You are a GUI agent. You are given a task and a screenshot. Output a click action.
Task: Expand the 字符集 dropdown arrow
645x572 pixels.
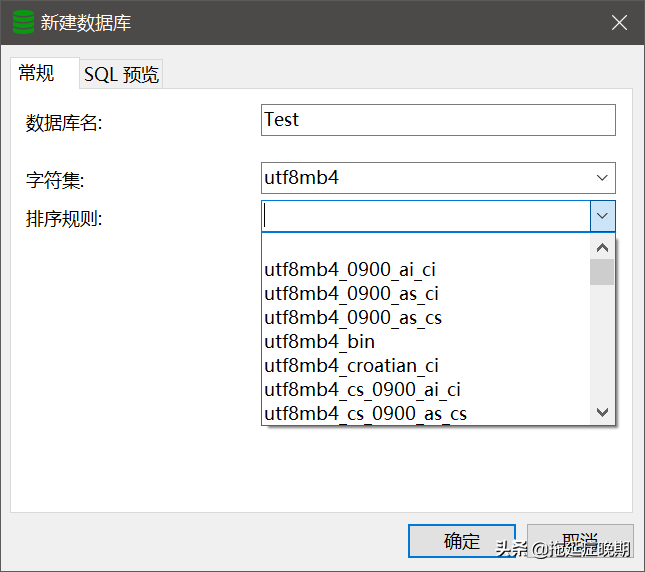pos(602,178)
